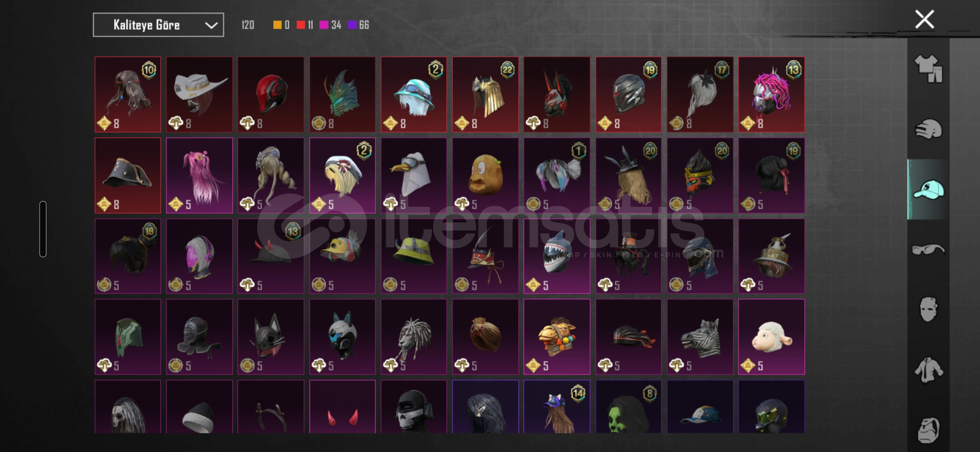Open the backpack category icon at bottom
The width and height of the screenshot is (980, 452).
tap(928, 430)
